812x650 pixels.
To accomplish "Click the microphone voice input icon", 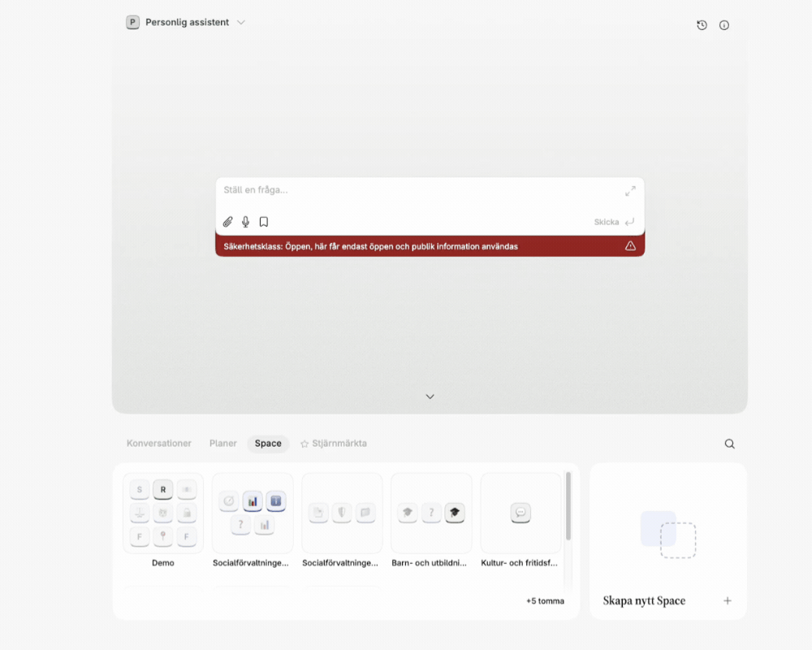I will [x=246, y=222].
